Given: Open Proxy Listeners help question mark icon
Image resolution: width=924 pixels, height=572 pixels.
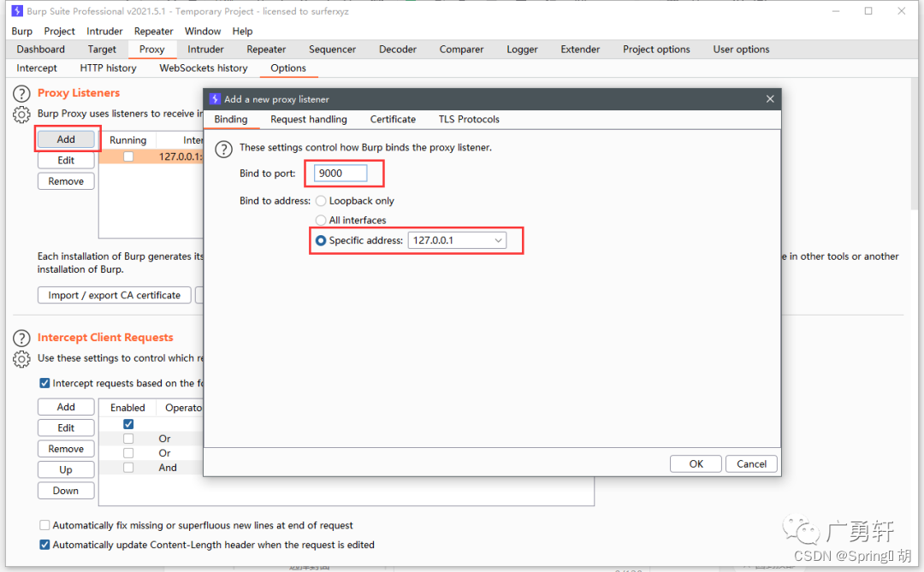Looking at the screenshot, I should coord(21,94).
